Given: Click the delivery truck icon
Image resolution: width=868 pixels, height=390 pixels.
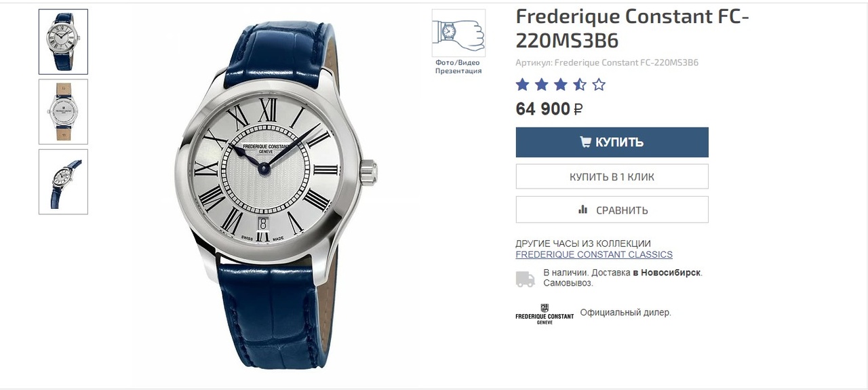Looking at the screenshot, I should (525, 279).
